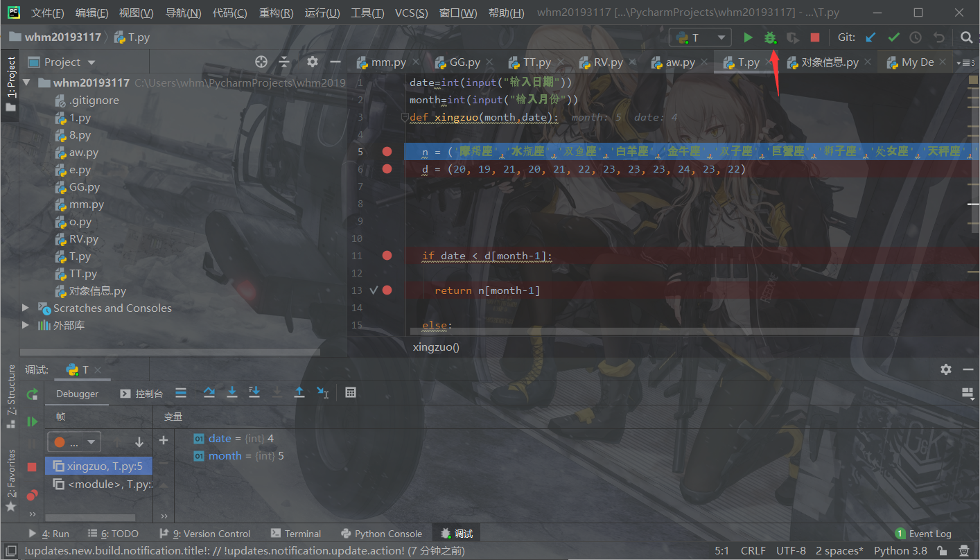Open debug tool window settings gear

pyautogui.click(x=946, y=369)
